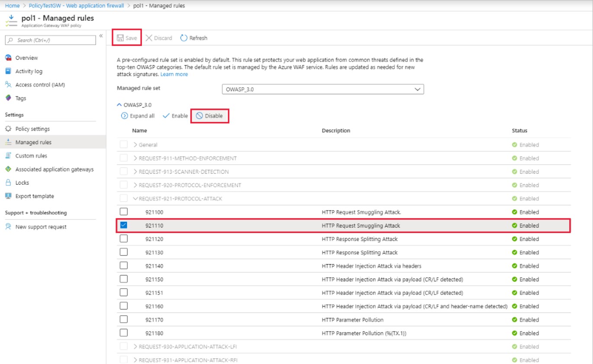Image resolution: width=593 pixels, height=364 pixels.
Task: Click 'HTTP Header Injection Attack via headers' text
Action: (x=372, y=265)
